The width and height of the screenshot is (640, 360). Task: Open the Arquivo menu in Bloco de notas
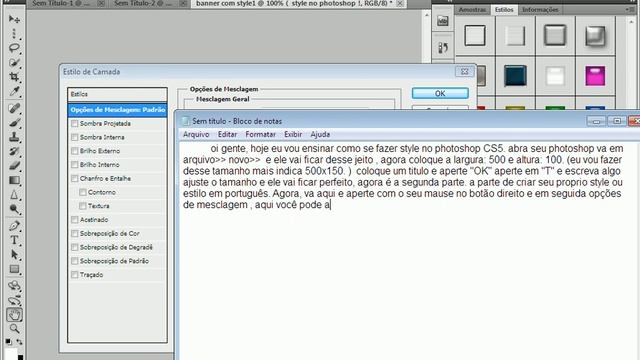[196, 134]
